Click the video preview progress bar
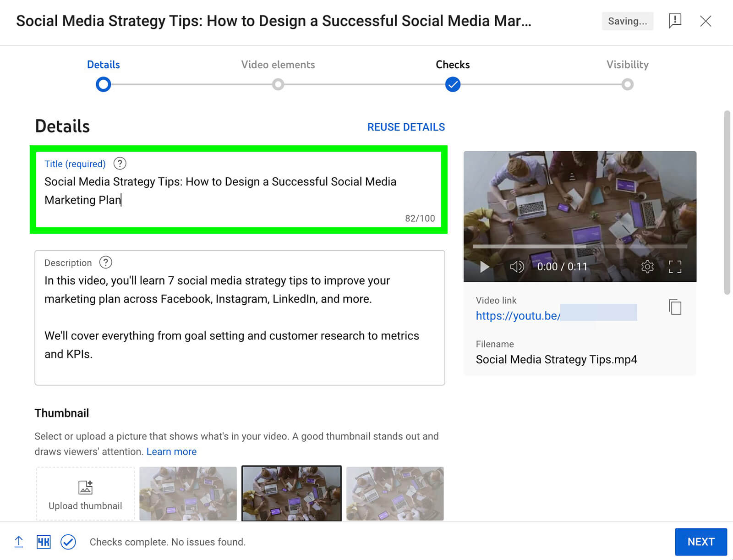Image resolution: width=733 pixels, height=560 pixels. click(580, 247)
